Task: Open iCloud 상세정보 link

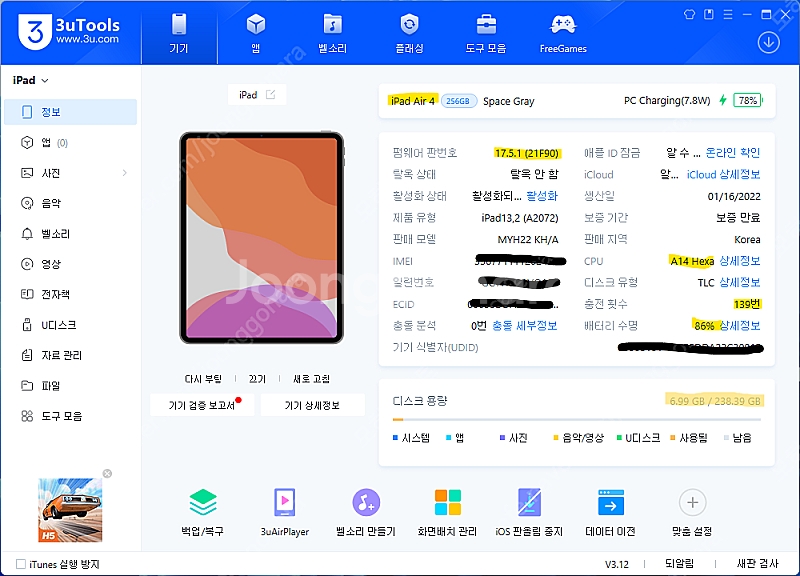Action: (x=723, y=174)
